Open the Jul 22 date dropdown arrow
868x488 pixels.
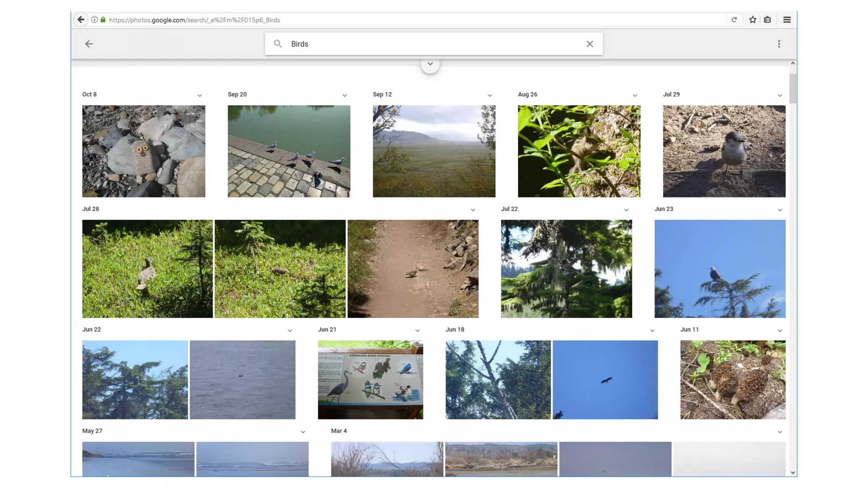point(626,210)
